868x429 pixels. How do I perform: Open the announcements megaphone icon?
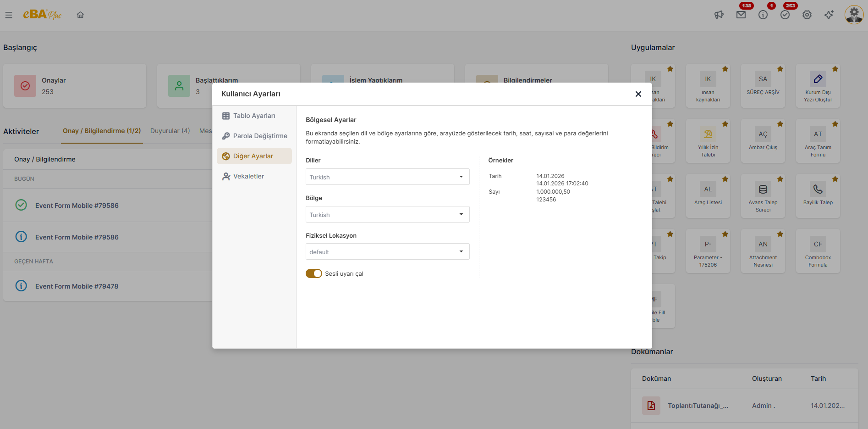tap(719, 15)
